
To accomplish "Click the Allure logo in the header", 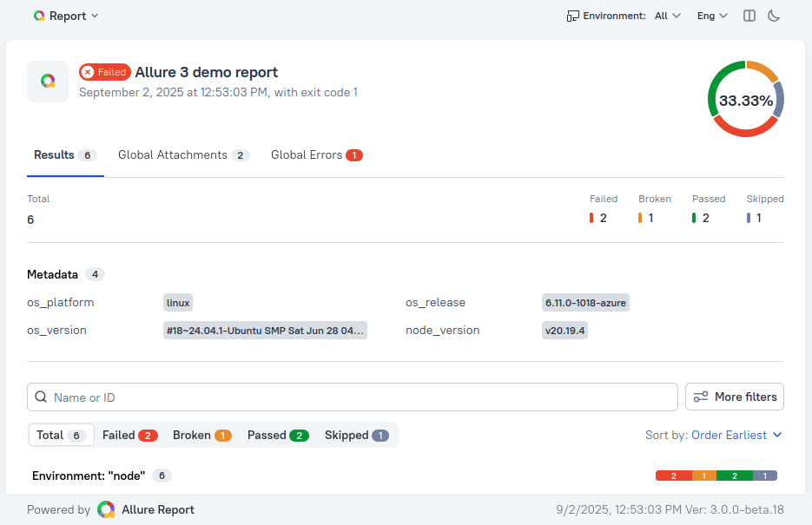I will 39,16.
